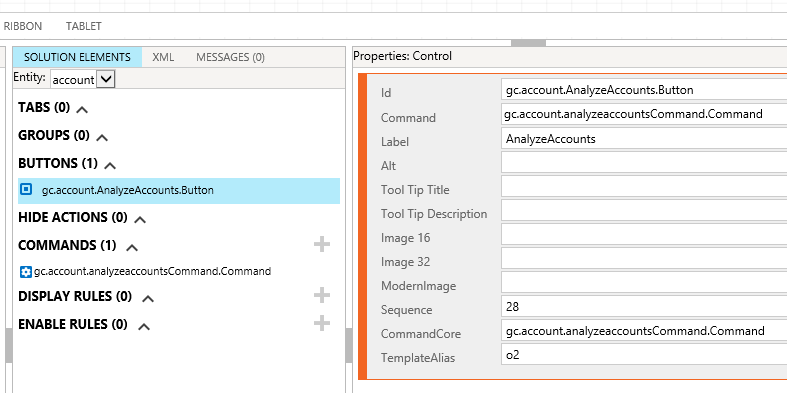The width and height of the screenshot is (787, 393).
Task: Click the Id field
Action: click(x=644, y=90)
